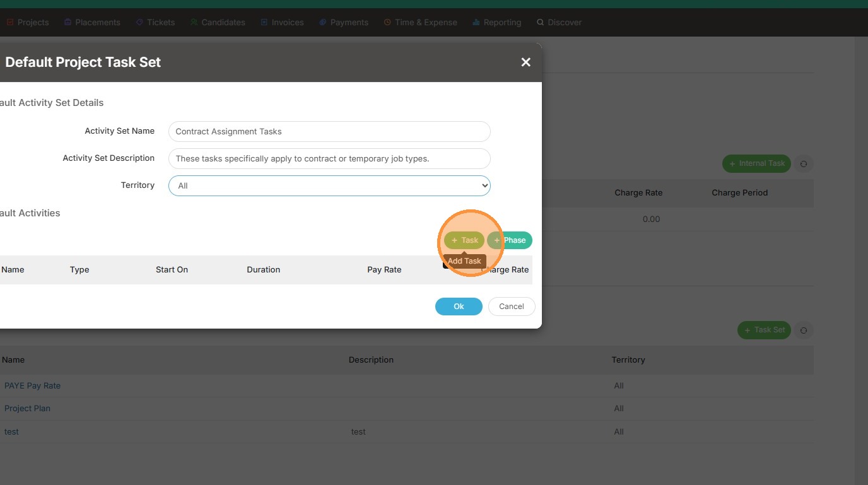Image resolution: width=868 pixels, height=485 pixels.
Task: Go to Placements in the navigation bar
Action: point(92,22)
